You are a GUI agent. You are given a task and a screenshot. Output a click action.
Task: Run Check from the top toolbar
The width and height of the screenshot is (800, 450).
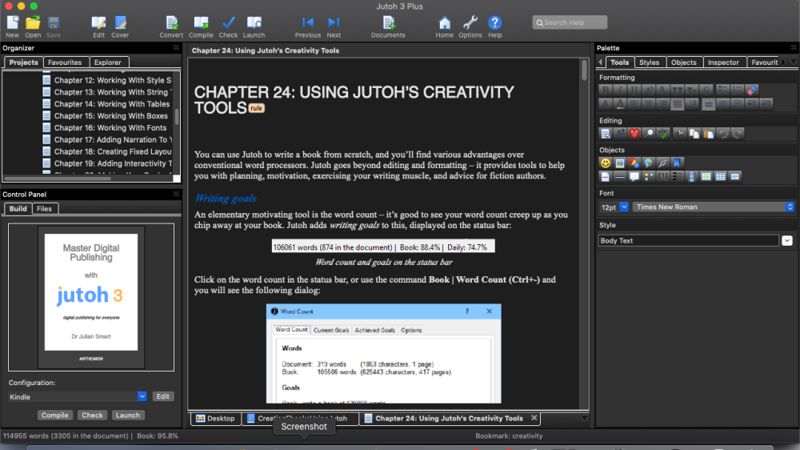tap(228, 27)
